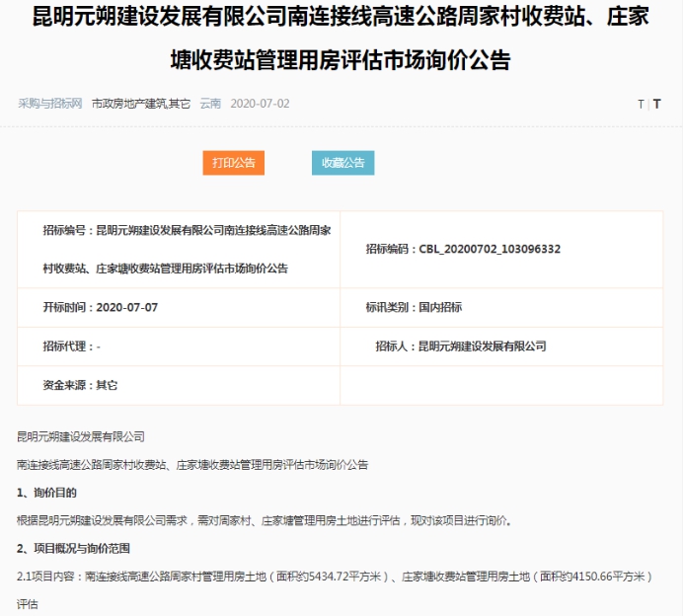Open the 采购与招标网 source link
Image resolution: width=684 pixels, height=616 pixels.
tap(49, 104)
